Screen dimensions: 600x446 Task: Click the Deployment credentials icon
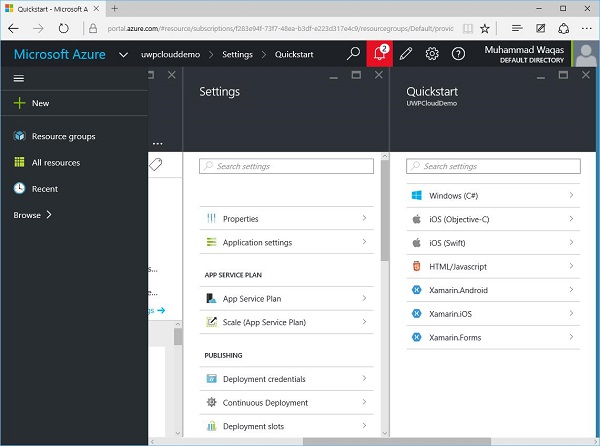click(211, 378)
